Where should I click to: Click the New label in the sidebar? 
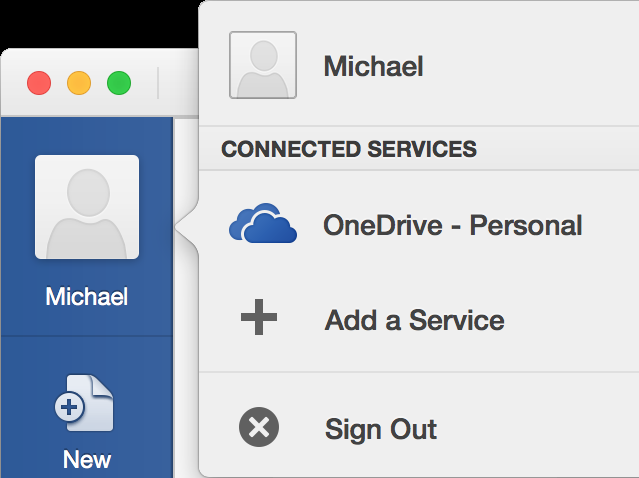(87, 460)
